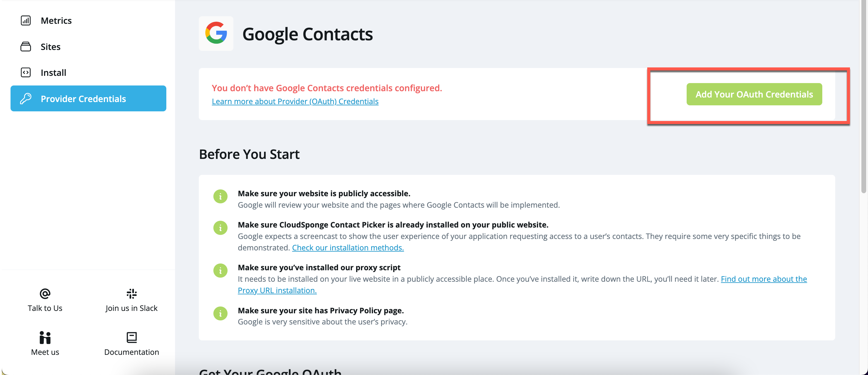
Task: Click the Provider Credentials key icon
Action: pos(26,98)
